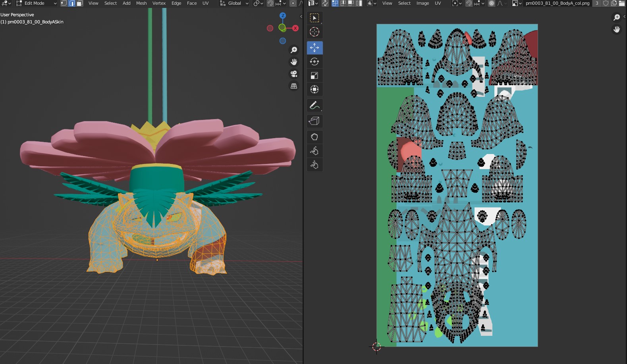The height and width of the screenshot is (364, 627).
Task: Click the 2D cursor at UV origin
Action: 376,347
